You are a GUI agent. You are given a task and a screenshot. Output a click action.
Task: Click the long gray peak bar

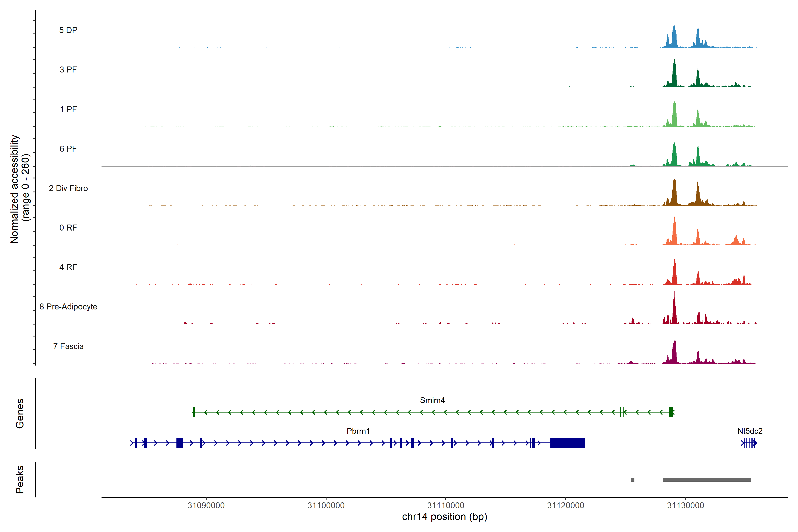[x=707, y=480]
